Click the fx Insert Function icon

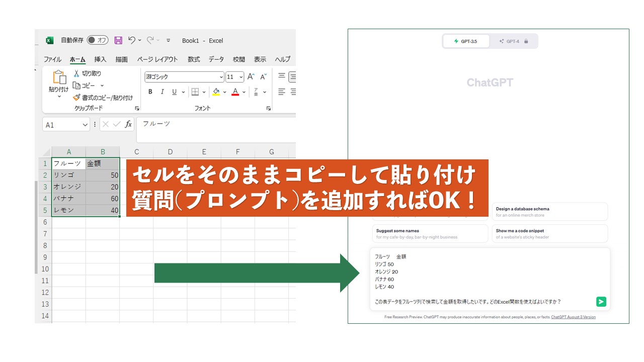(x=128, y=124)
